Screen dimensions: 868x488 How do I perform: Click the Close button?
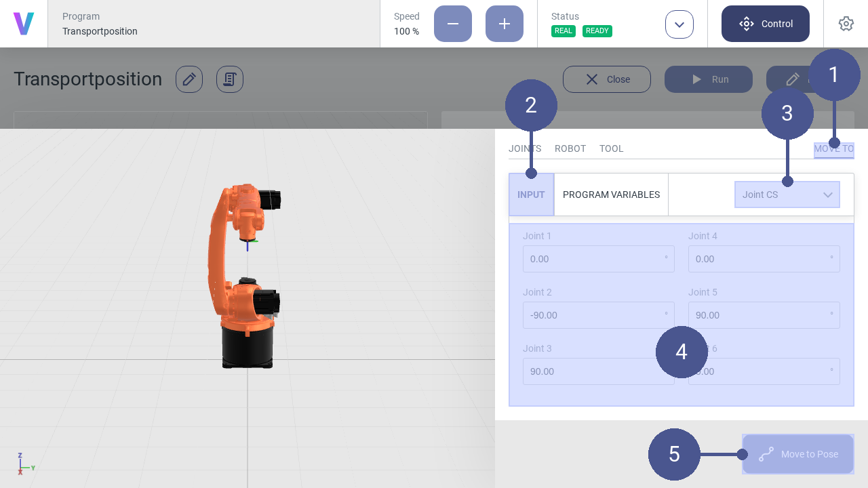coord(607,79)
